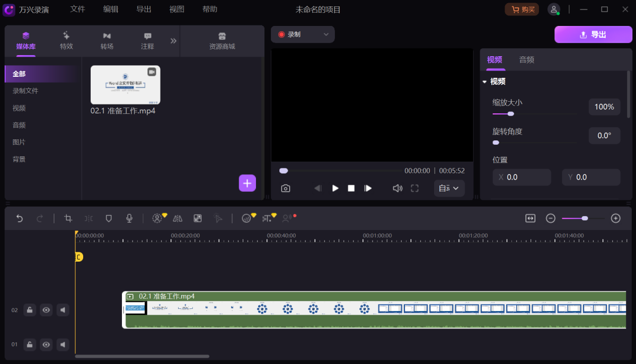
Task: Select 录制文件 in the media library sidebar
Action: [25, 91]
